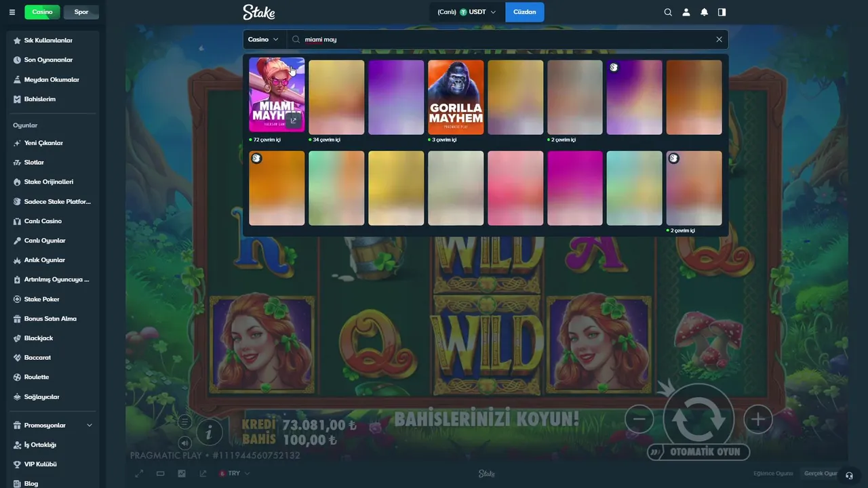
Task: Select the Anlık Oyunlar icon
Action: (x=18, y=260)
